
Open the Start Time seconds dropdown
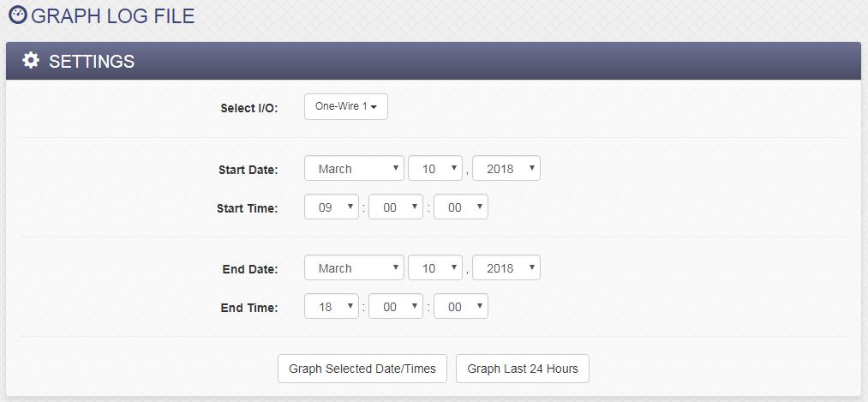click(x=461, y=207)
